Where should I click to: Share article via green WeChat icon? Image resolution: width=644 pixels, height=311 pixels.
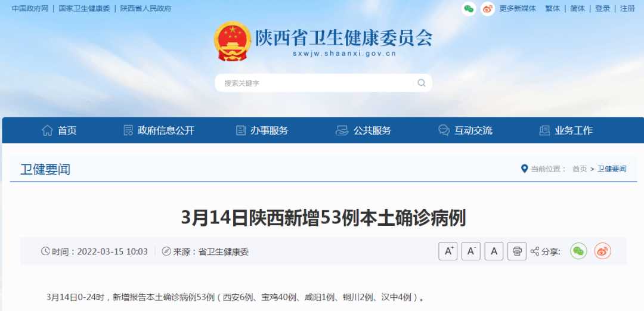click(x=578, y=251)
